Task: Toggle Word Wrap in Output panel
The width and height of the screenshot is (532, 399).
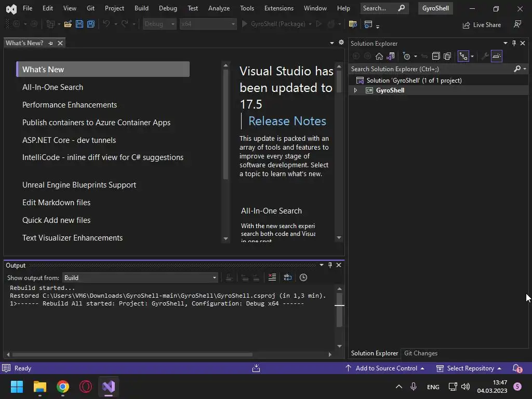Action: tap(288, 277)
